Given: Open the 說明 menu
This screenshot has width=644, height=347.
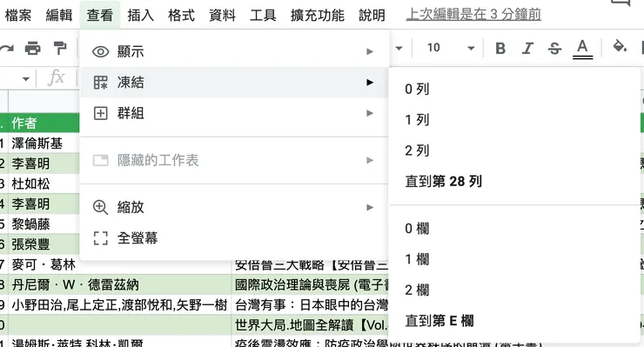Looking at the screenshot, I should (372, 15).
